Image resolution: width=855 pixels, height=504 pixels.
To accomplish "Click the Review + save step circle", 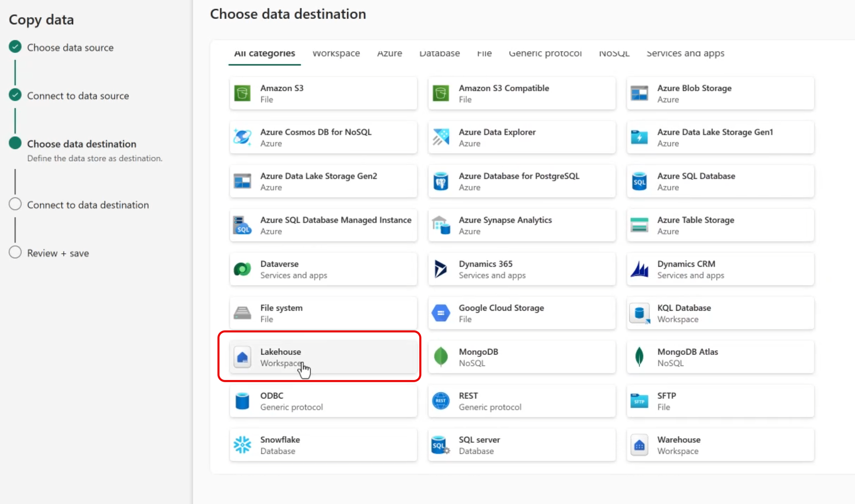I will tap(15, 253).
